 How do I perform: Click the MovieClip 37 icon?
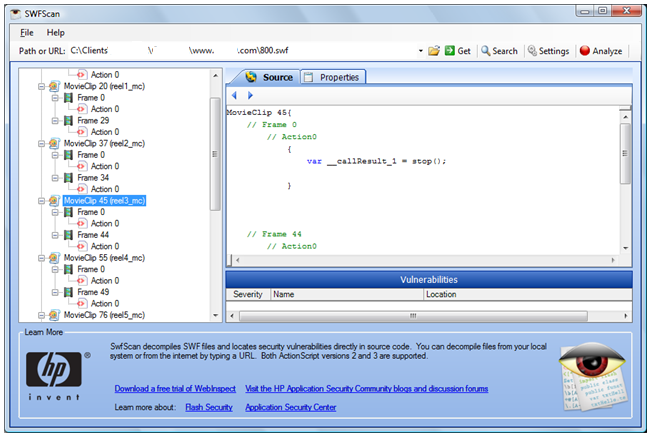[54, 144]
